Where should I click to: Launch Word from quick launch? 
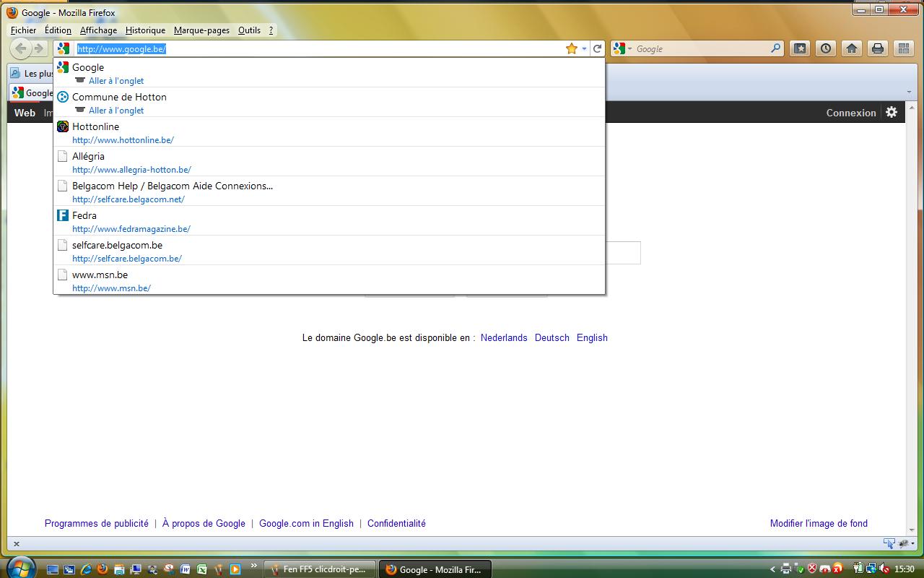tap(185, 569)
